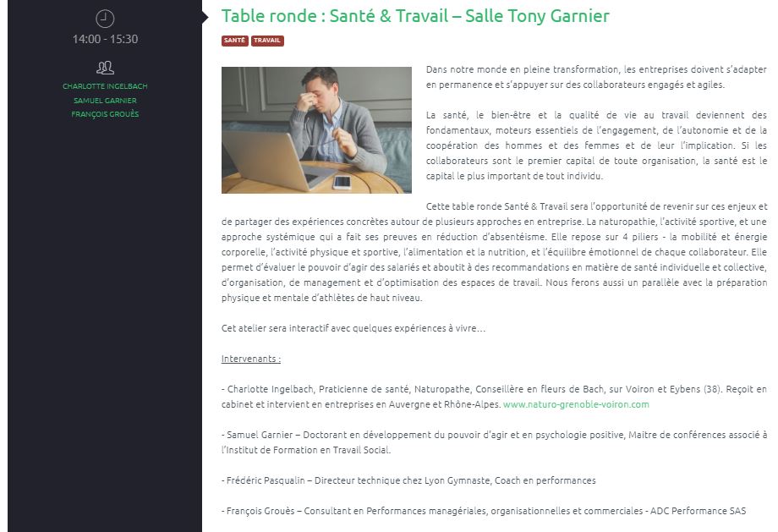
Task: Open Samuel Garnier speaker link
Action: [105, 101]
